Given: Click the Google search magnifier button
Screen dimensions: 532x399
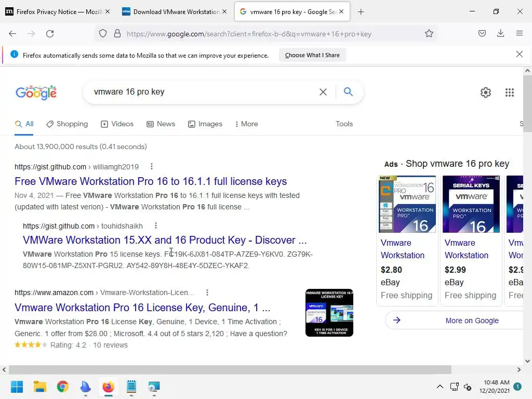Looking at the screenshot, I should 348,91.
